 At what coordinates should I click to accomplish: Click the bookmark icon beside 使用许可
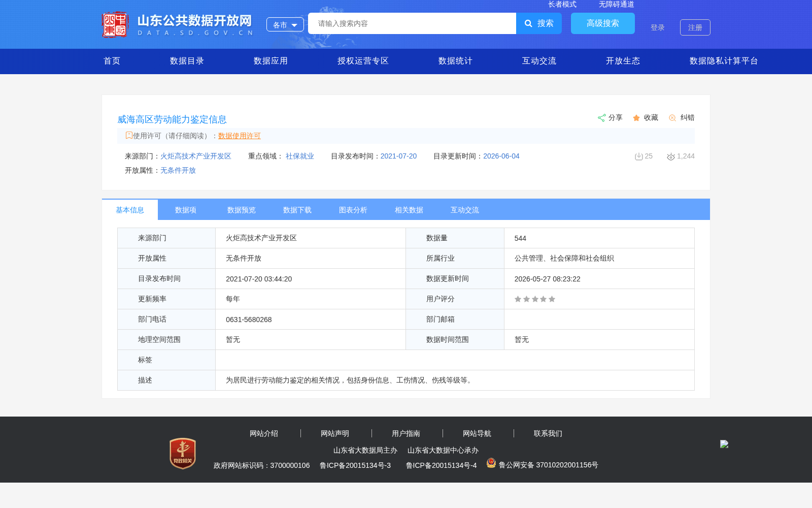tap(129, 135)
